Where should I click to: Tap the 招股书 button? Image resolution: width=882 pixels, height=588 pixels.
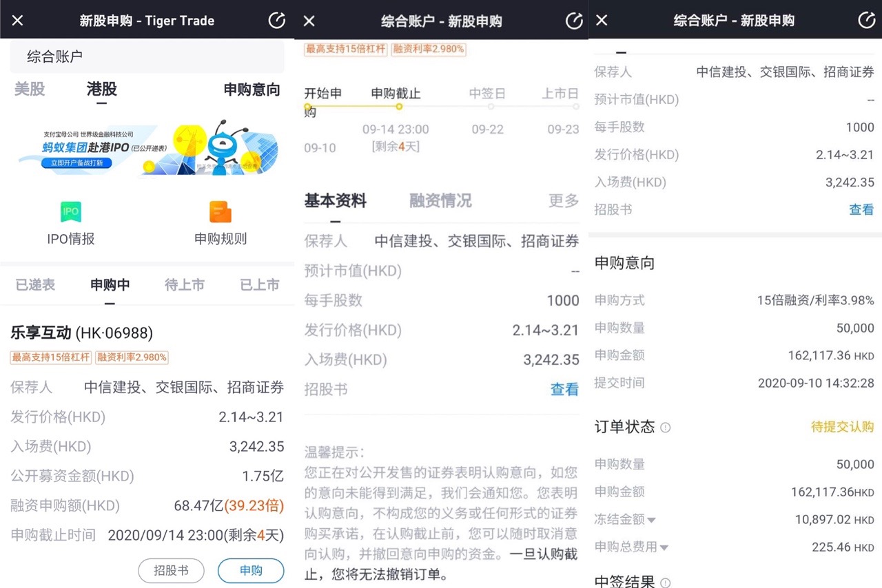tap(171, 571)
